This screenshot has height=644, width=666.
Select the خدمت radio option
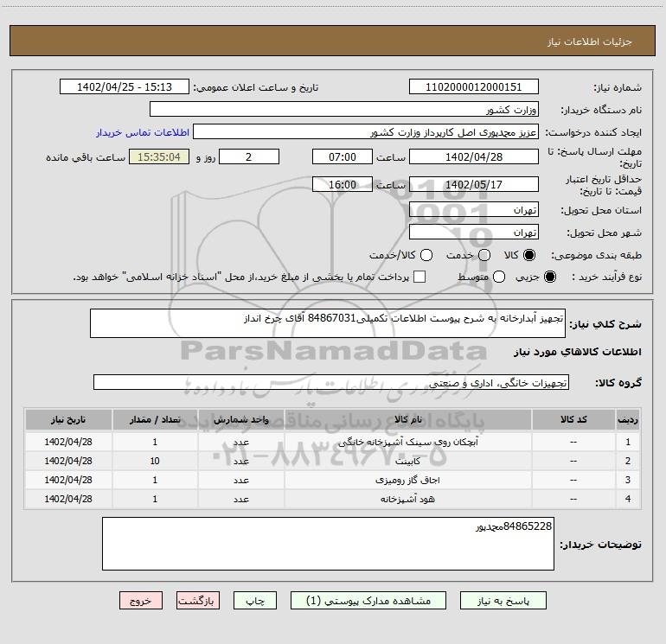click(484, 255)
